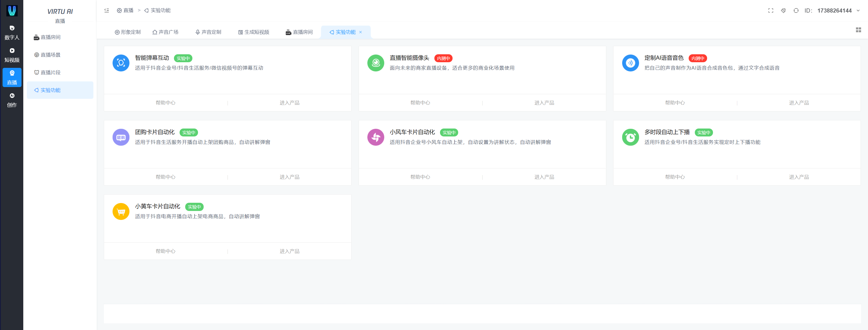
Task: Click the grid layout icon at right
Action: point(858,30)
